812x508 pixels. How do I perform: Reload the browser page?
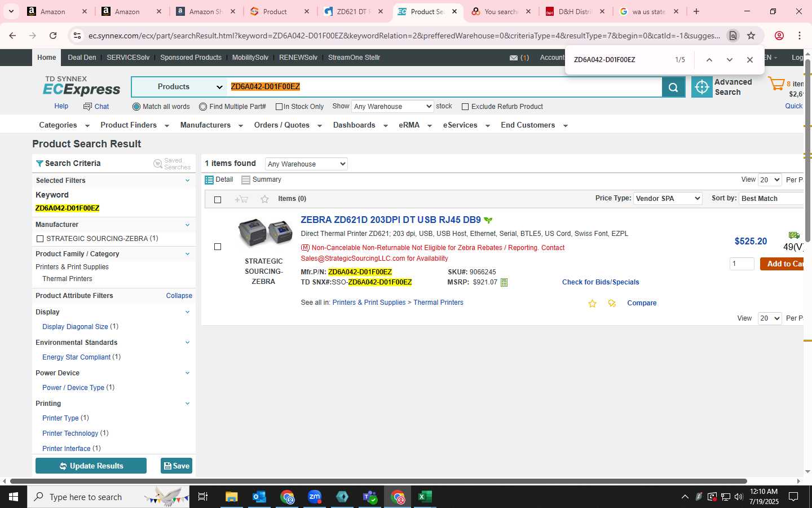pyautogui.click(x=53, y=36)
